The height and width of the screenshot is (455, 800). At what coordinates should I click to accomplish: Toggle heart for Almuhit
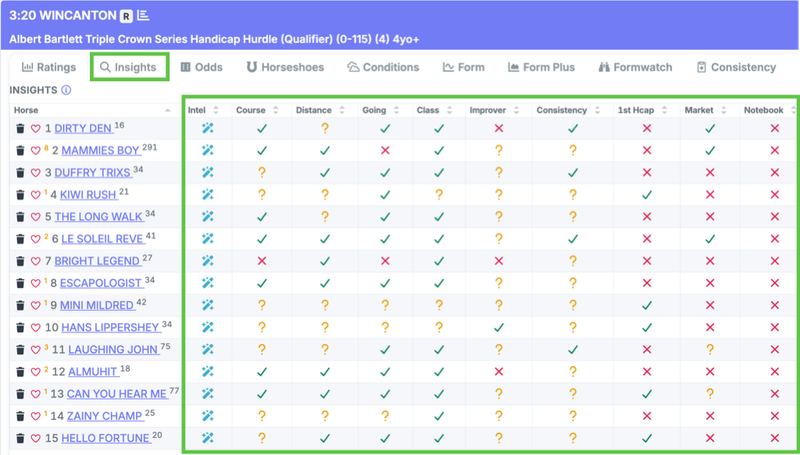36,372
